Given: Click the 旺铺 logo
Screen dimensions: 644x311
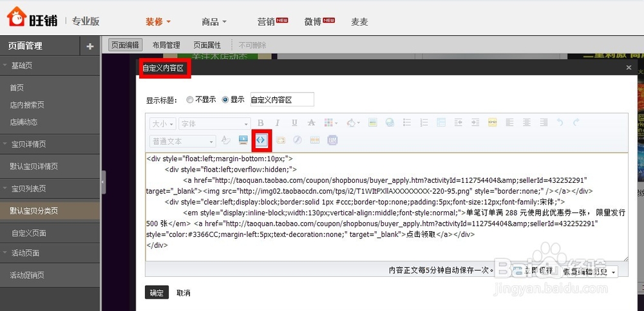Looking at the screenshot, I should tap(32, 19).
